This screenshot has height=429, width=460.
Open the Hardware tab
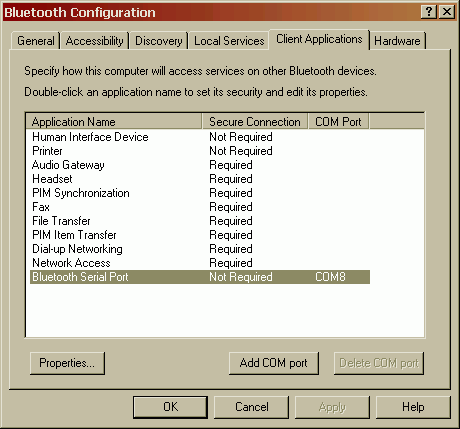pyautogui.click(x=397, y=41)
